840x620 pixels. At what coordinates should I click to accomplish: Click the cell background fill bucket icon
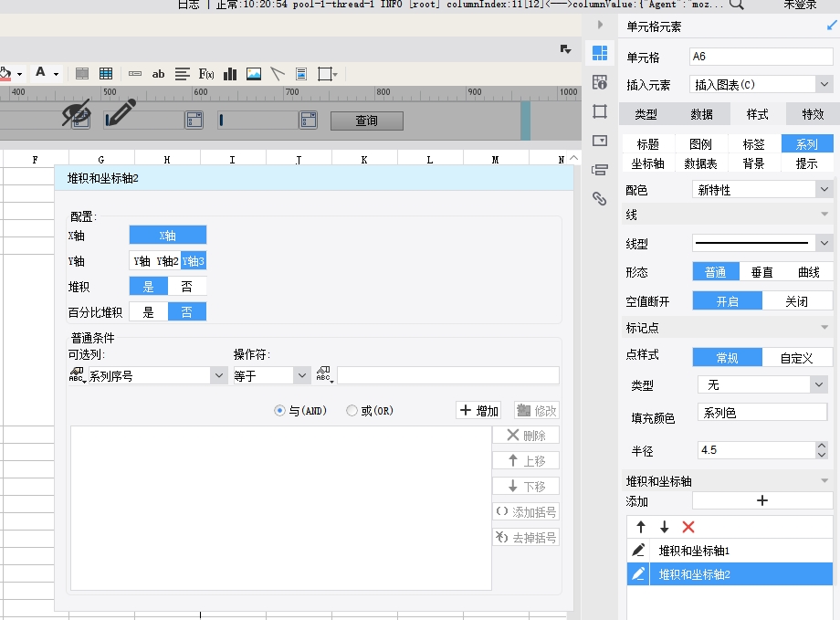[5, 73]
